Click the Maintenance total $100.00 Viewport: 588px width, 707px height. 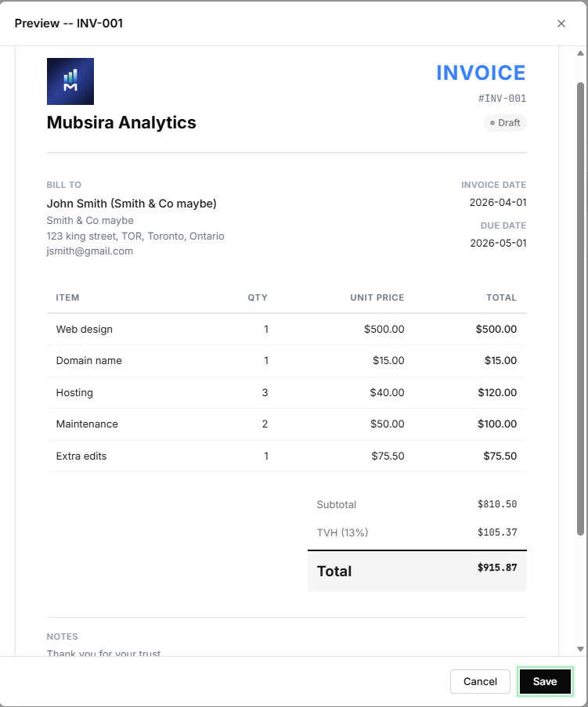click(497, 424)
